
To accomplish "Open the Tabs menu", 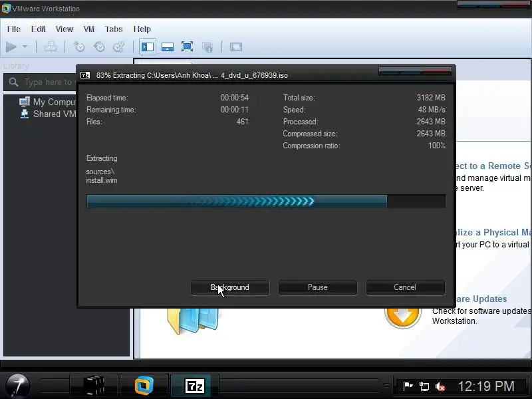I will click(114, 29).
